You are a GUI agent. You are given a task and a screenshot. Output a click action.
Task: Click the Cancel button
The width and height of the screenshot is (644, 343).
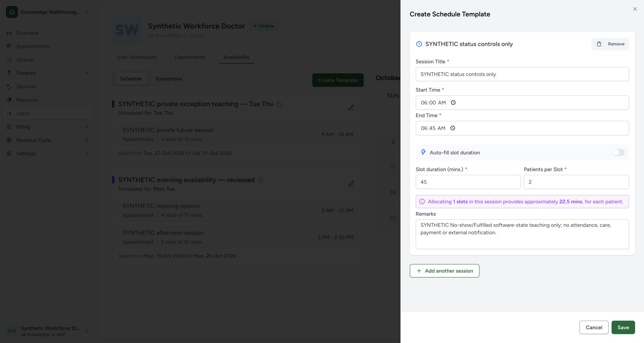[594, 327]
